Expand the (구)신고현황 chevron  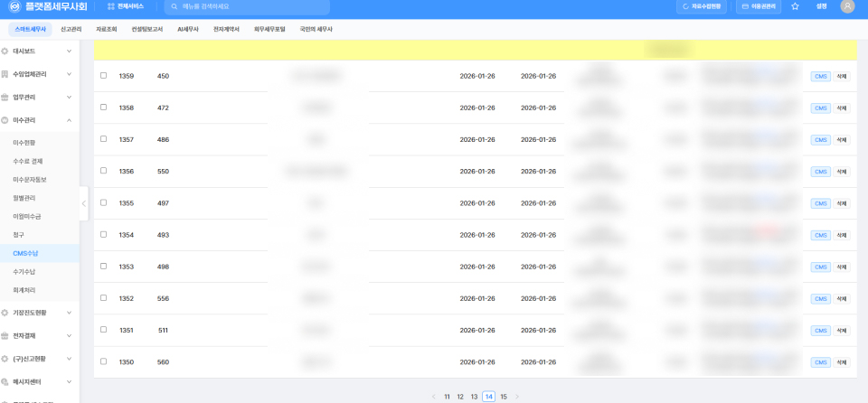pos(70,359)
